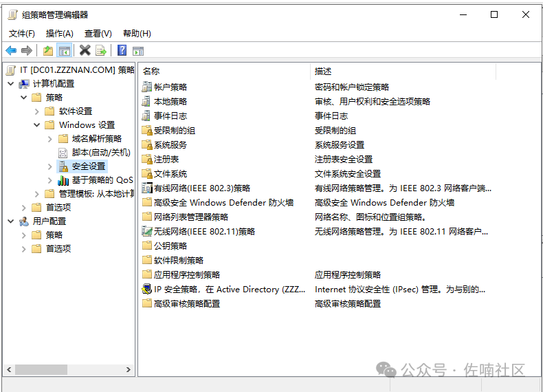Image resolution: width=543 pixels, height=392 pixels.
Task: Click description 密码和帐户锁定策略
Action: pos(352,87)
